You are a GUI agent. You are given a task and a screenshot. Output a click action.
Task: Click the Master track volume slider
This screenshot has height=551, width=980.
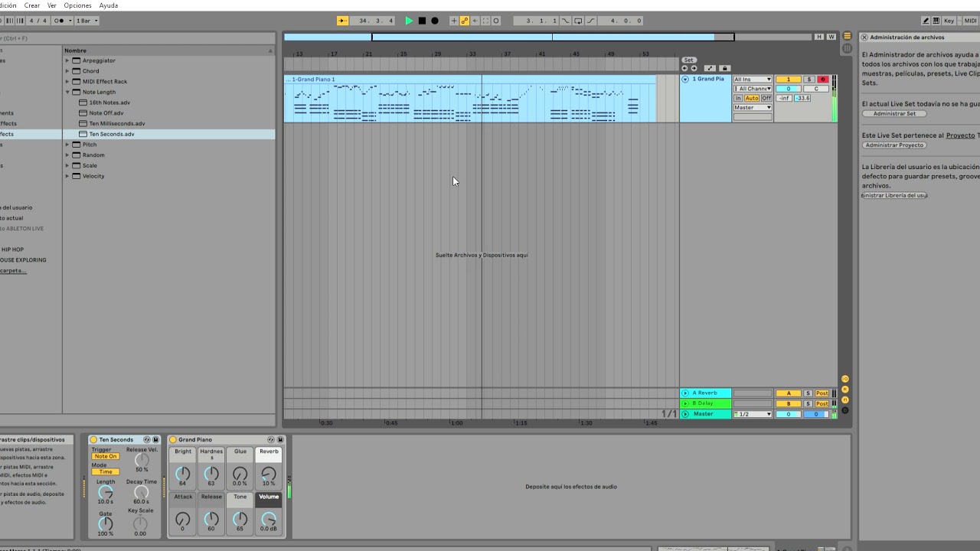point(789,414)
